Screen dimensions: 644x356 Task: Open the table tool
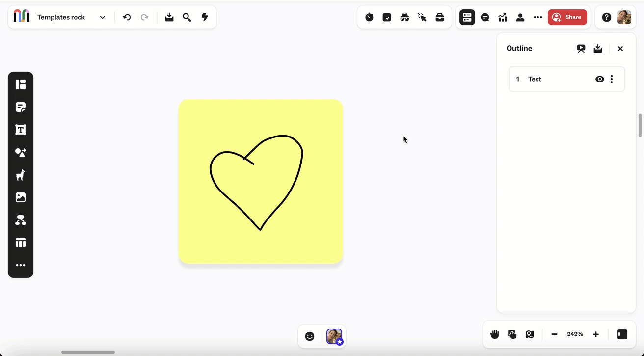(21, 243)
